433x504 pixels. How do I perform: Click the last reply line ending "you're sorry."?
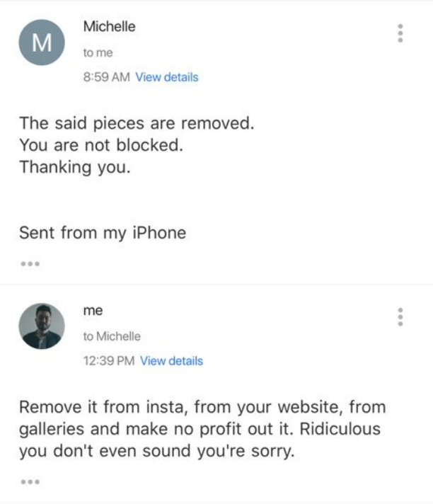tap(156, 451)
